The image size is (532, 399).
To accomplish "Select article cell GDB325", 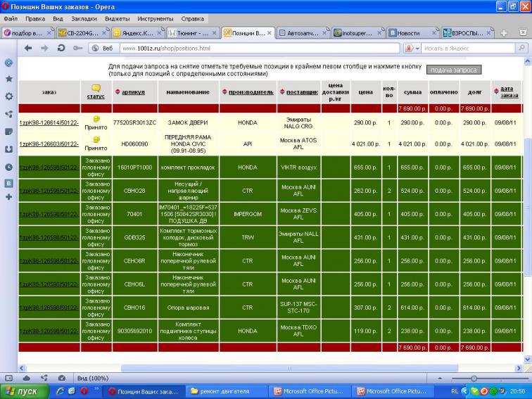I will [134, 238].
